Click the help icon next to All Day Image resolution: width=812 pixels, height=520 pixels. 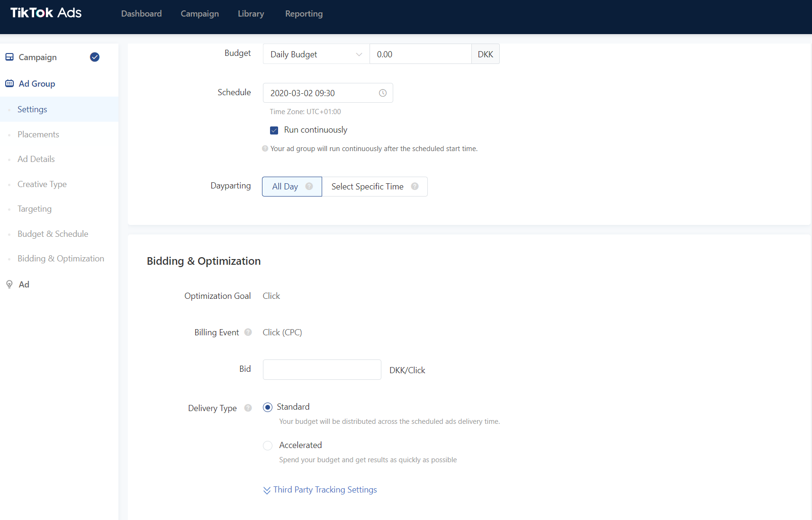309,186
